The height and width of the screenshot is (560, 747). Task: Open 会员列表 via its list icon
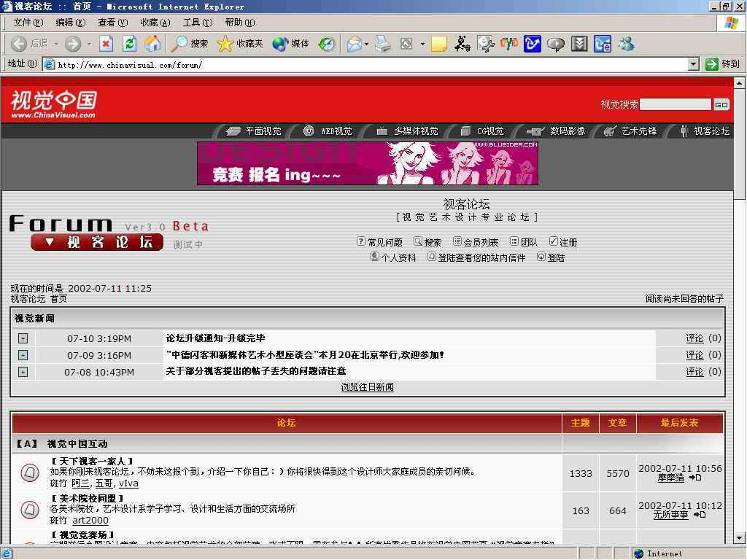[457, 241]
